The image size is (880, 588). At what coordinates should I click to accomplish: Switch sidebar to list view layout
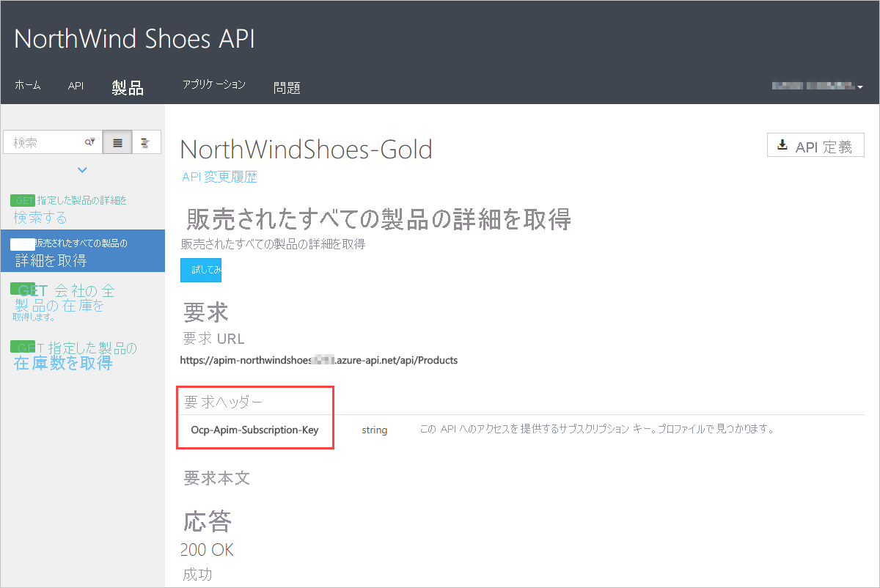pyautogui.click(x=117, y=142)
